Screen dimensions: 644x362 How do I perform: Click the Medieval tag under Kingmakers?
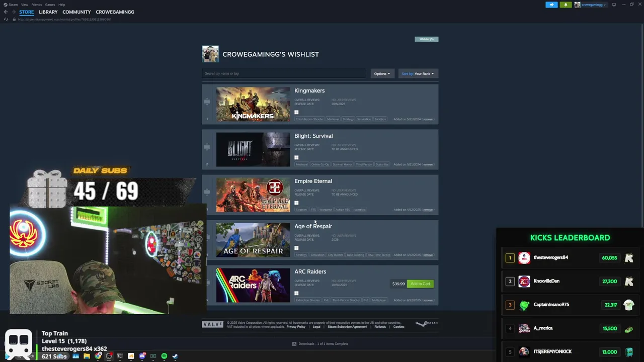point(333,119)
